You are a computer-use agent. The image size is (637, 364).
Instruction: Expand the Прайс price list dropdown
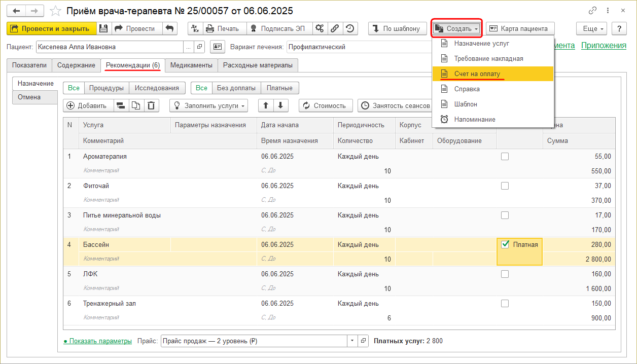(352, 341)
